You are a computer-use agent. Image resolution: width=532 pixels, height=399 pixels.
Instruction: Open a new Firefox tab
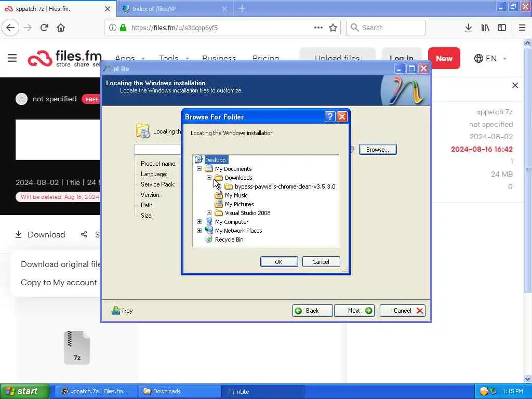(x=242, y=8)
